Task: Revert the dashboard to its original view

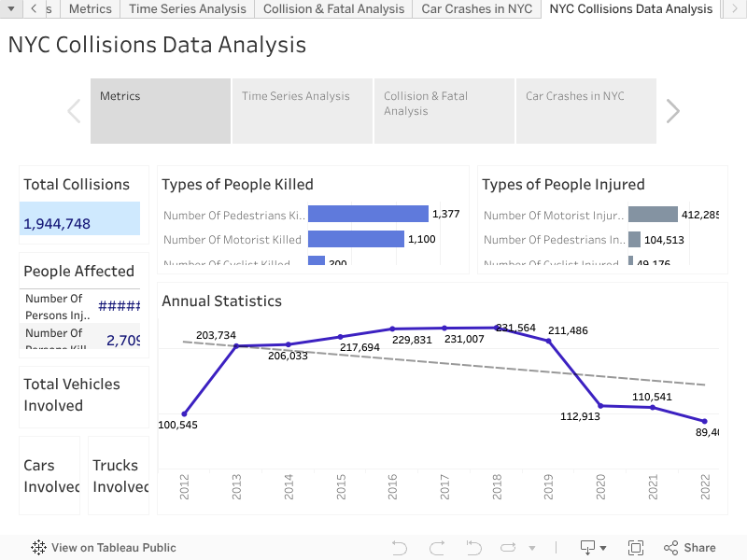Action: [472, 548]
